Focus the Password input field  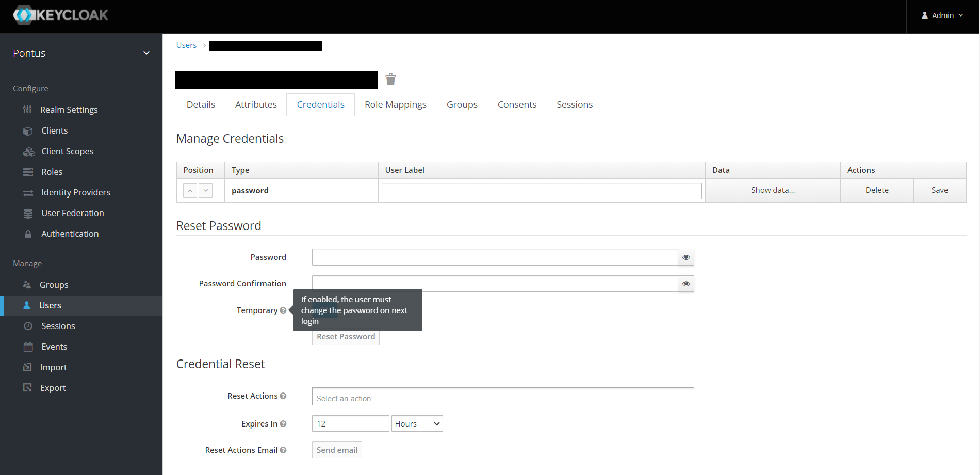pos(495,257)
